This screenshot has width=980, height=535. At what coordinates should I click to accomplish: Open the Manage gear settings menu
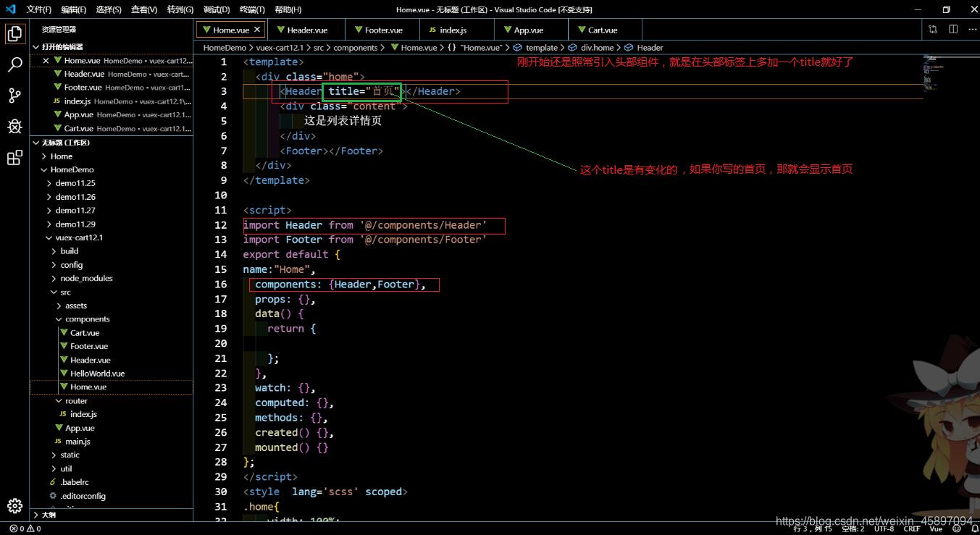click(x=14, y=505)
